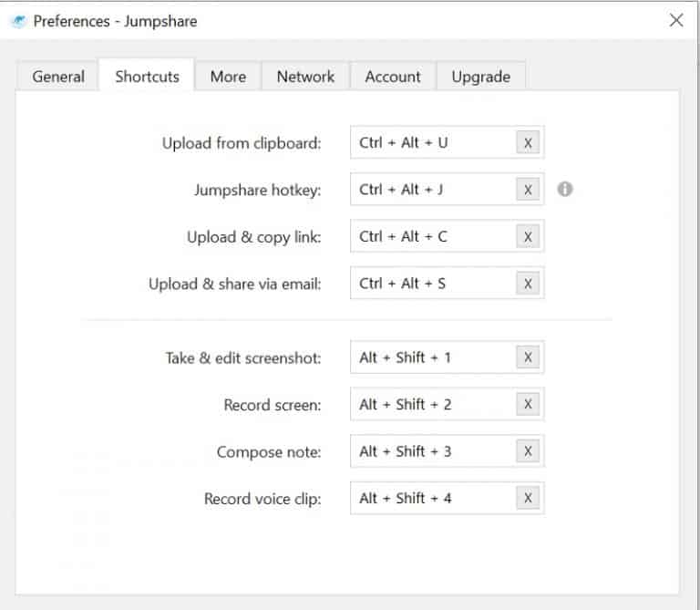Screen dimensions: 700x610
Task: Clear the Record voice clip shortcut
Action: pos(528,498)
